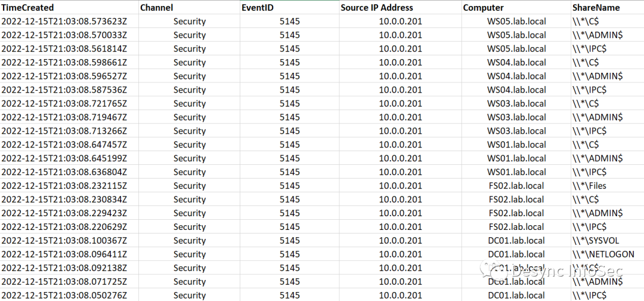This screenshot has height=301, width=644.
Task: Select the Computer column header
Action: pos(483,8)
